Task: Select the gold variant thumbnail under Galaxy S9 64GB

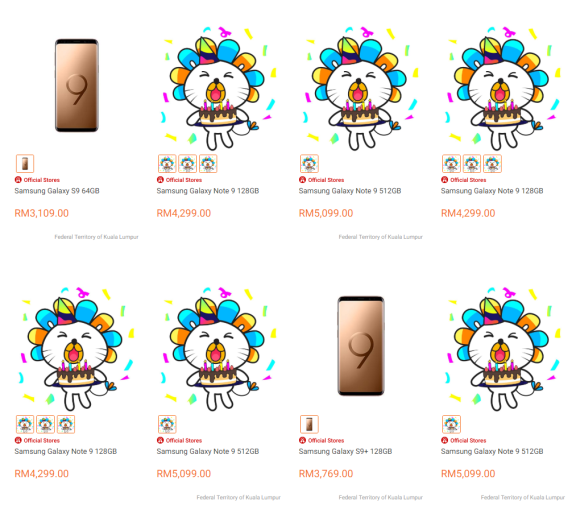Action: (x=25, y=163)
